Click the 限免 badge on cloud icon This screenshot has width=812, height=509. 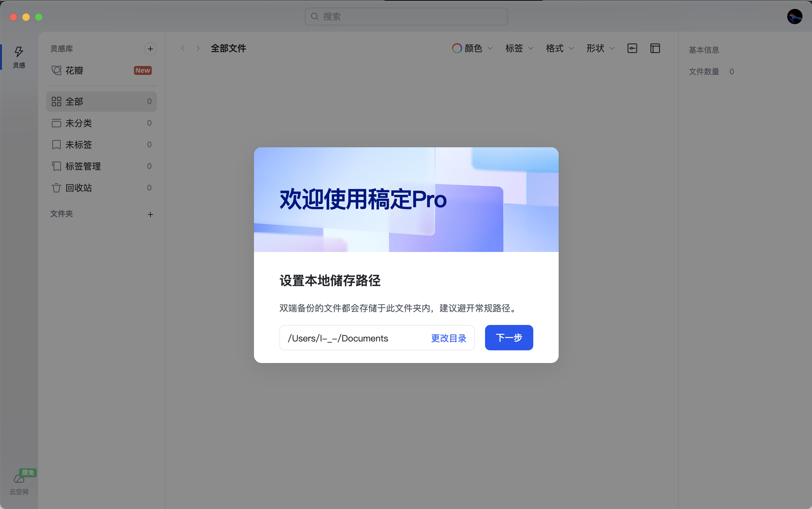pyautogui.click(x=28, y=473)
